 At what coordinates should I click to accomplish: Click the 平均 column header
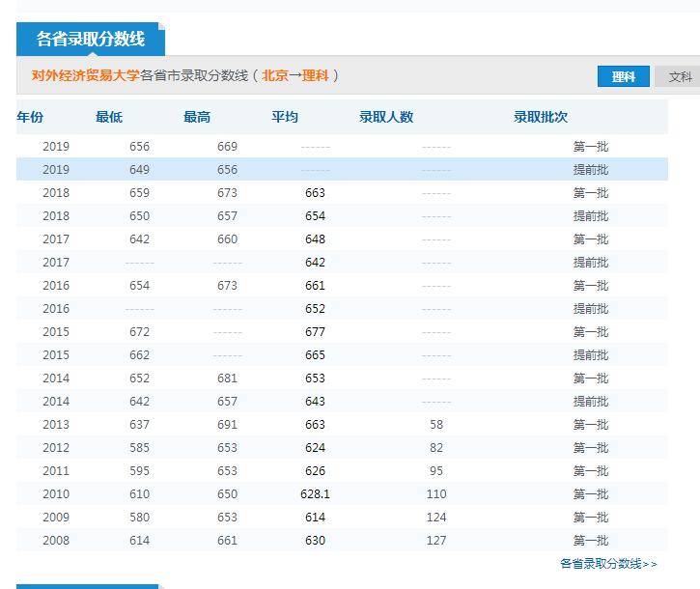click(x=285, y=117)
